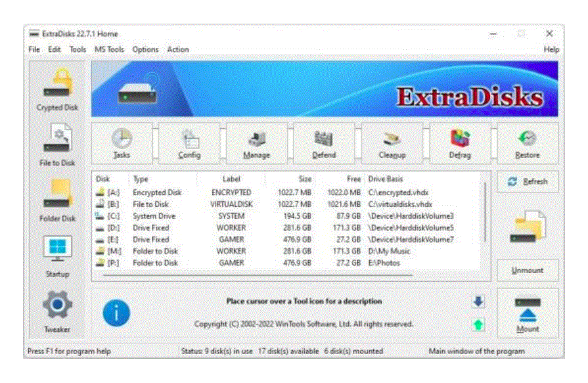Open the Defrag tool
The height and width of the screenshot is (383, 588).
click(x=460, y=144)
